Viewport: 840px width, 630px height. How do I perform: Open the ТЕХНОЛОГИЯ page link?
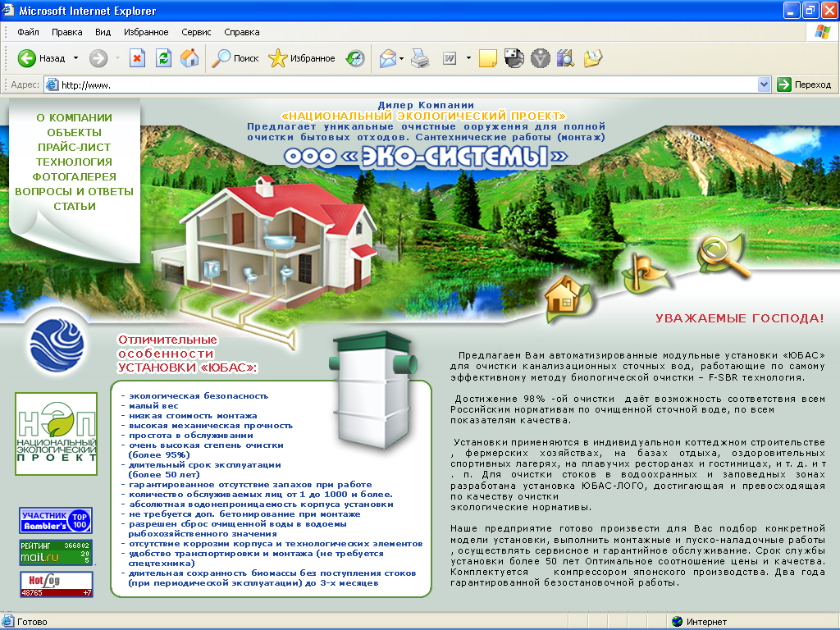tap(74, 162)
